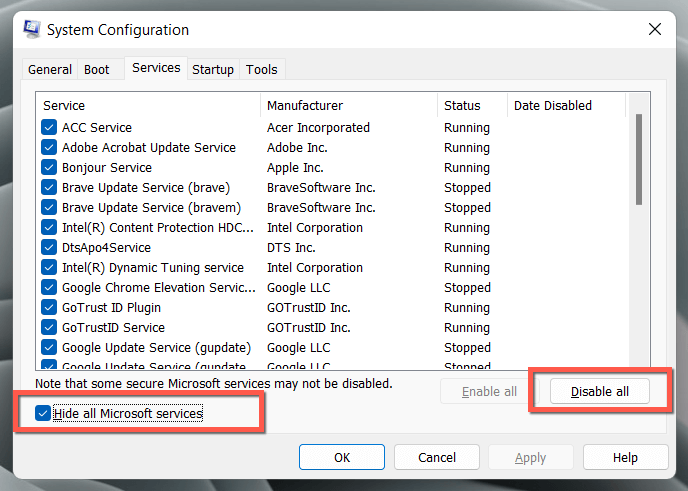
Task: Open the Tools tab
Action: click(x=262, y=69)
